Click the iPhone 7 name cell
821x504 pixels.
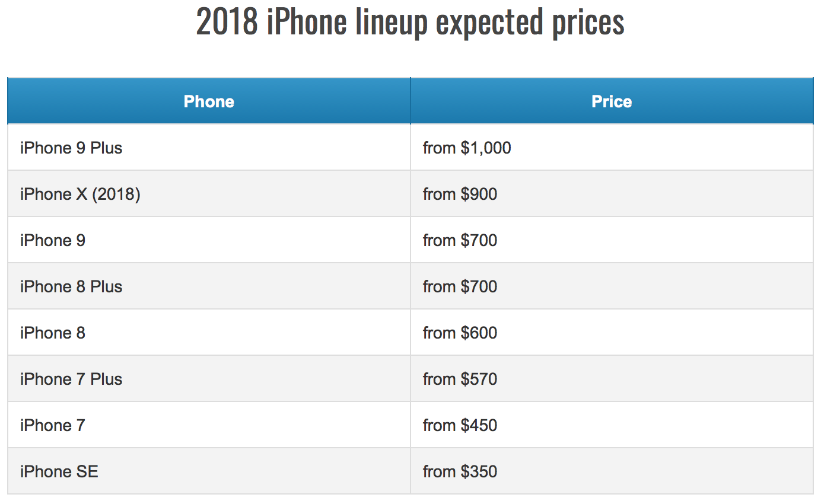pos(53,425)
